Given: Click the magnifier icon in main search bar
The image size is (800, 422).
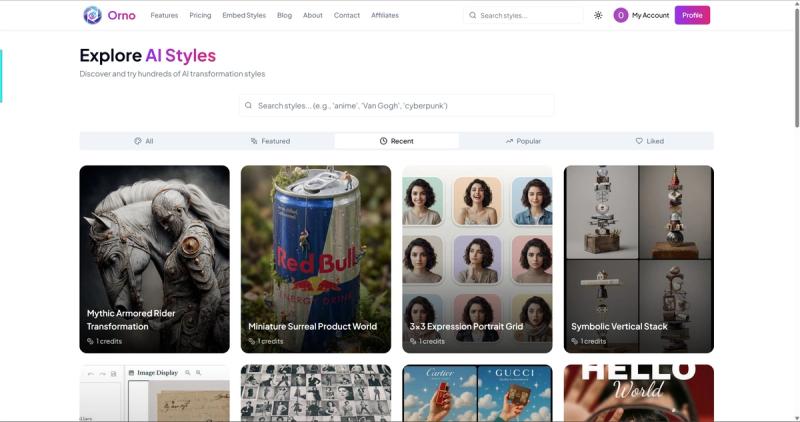Looking at the screenshot, I should click(x=248, y=106).
